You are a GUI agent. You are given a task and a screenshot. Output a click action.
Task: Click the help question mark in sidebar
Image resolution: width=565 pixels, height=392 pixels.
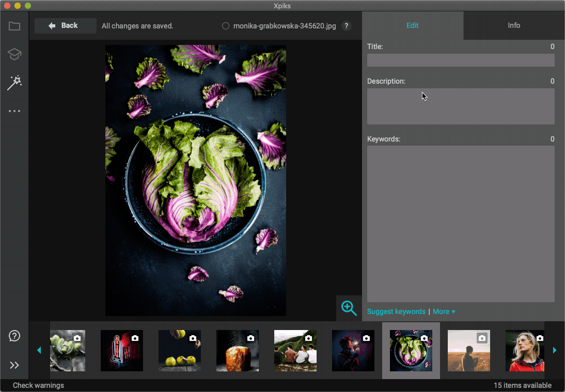(x=14, y=336)
